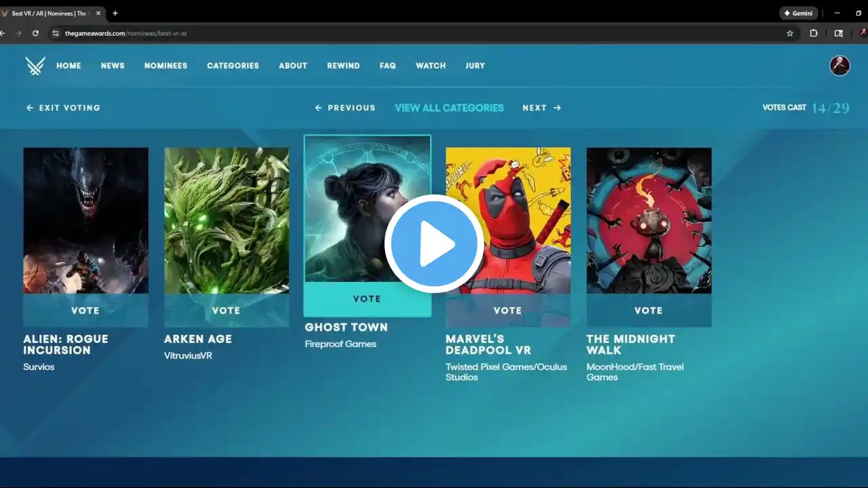Go forward using the browser forward arrow
The width and height of the screenshot is (868, 488).
tap(19, 33)
